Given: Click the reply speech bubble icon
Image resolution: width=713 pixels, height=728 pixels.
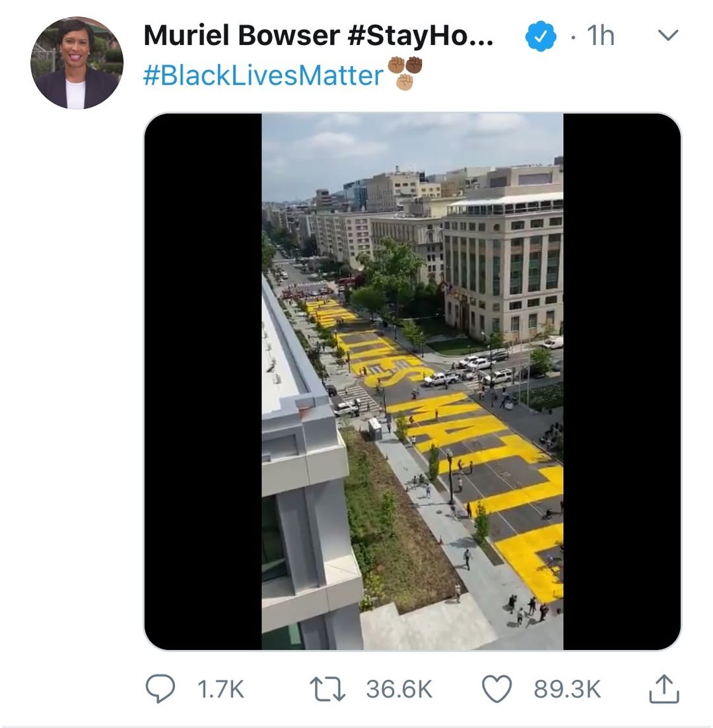Looking at the screenshot, I should (x=160, y=690).
